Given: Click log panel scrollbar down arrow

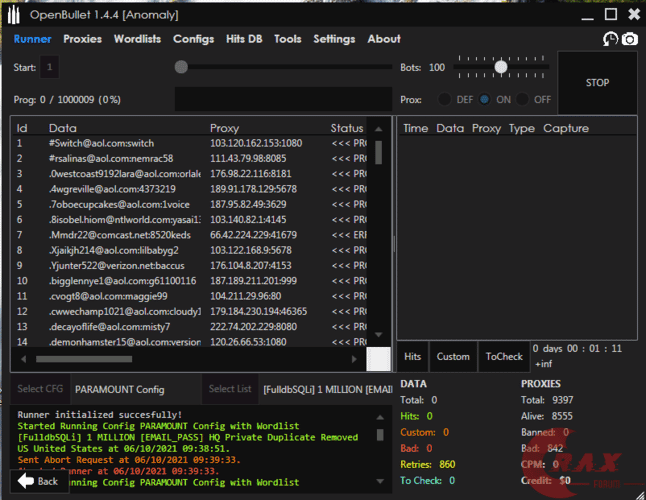Looking at the screenshot, I should (x=380, y=481).
